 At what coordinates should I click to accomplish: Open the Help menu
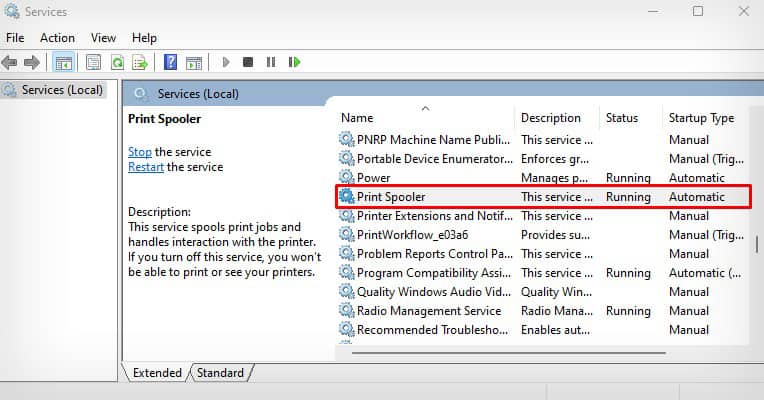coord(144,38)
